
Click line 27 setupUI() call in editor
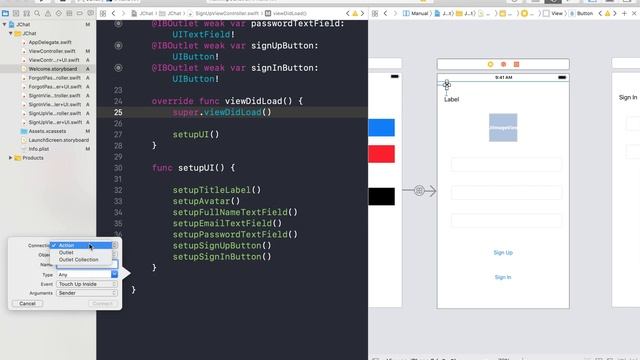coord(196,135)
